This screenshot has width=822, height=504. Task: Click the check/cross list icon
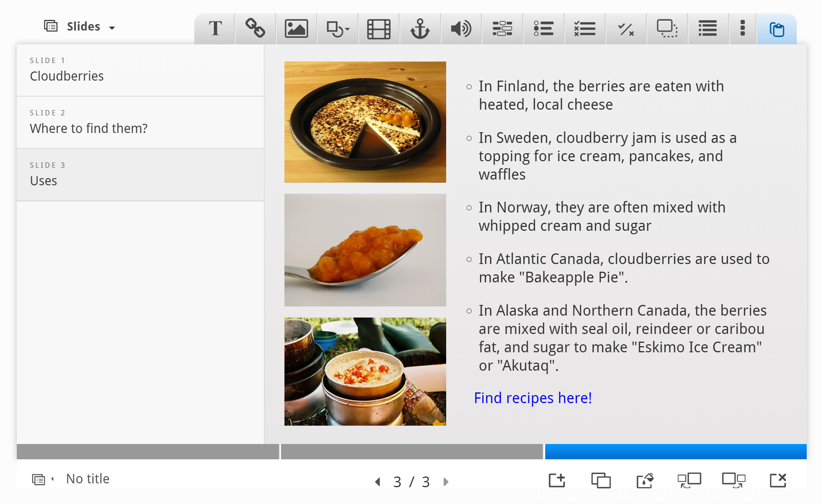[x=585, y=29]
